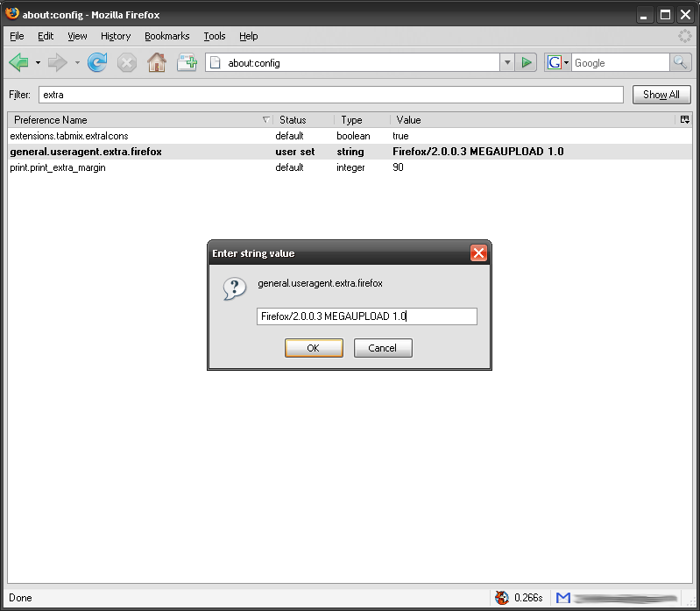Expand the address bar URL history dropdown
700x611 pixels.
[507, 62]
